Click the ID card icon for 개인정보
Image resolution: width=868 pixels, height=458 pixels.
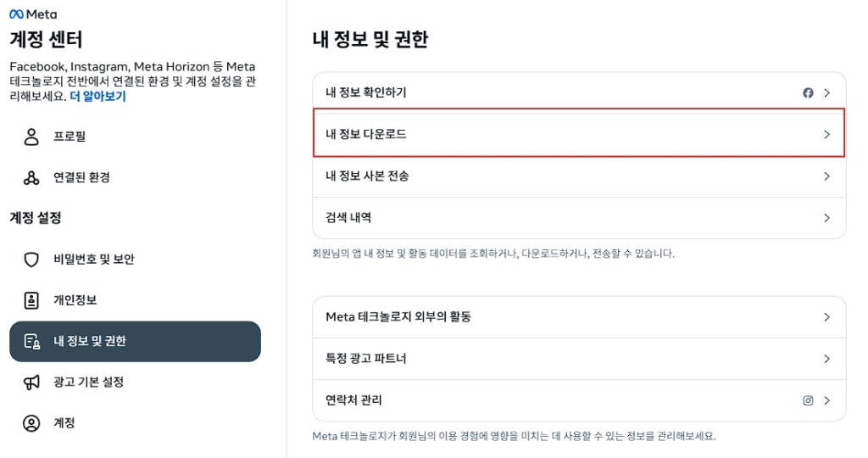pos(31,300)
